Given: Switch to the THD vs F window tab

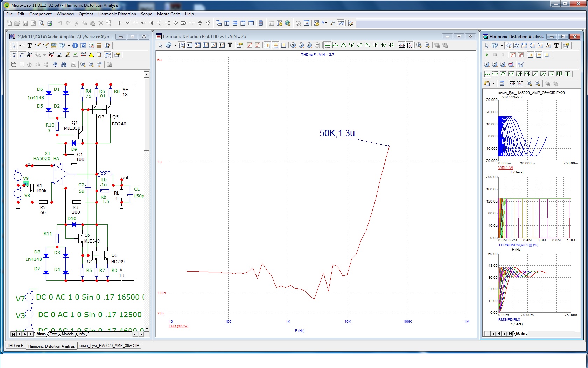Looking at the screenshot, I should point(15,346).
